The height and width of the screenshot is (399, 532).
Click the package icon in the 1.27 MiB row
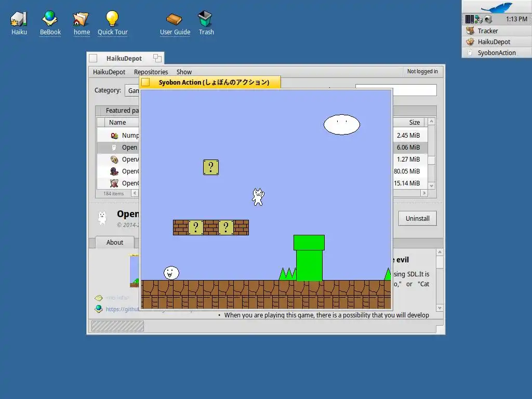click(x=114, y=159)
